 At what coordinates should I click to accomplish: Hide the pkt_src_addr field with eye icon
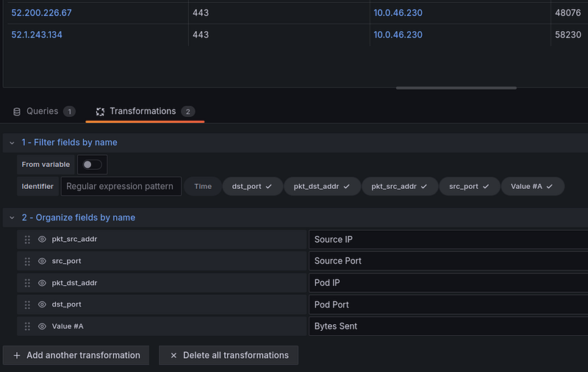click(x=42, y=239)
